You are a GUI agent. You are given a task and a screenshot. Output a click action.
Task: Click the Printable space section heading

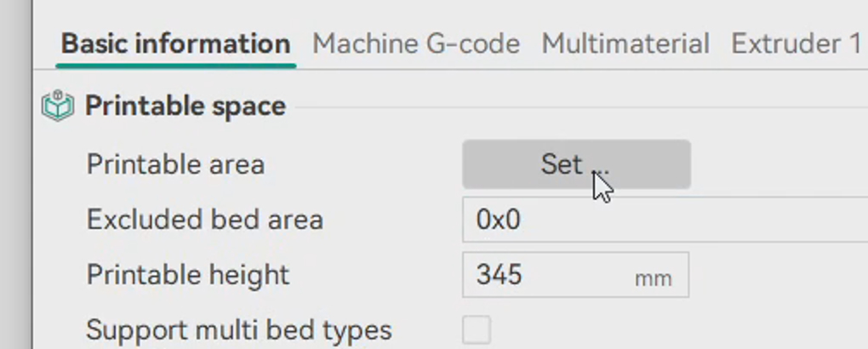coord(186,106)
